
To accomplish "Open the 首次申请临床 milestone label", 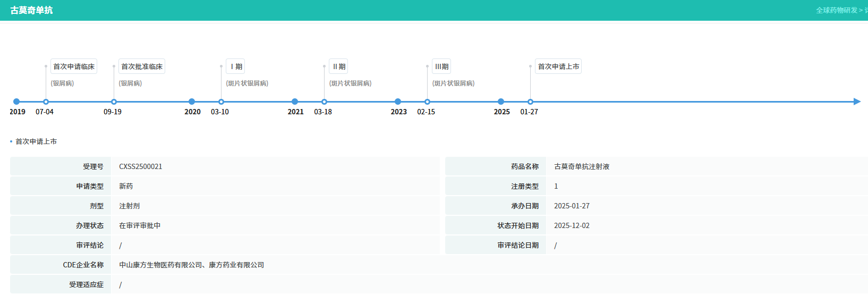I will [74, 66].
